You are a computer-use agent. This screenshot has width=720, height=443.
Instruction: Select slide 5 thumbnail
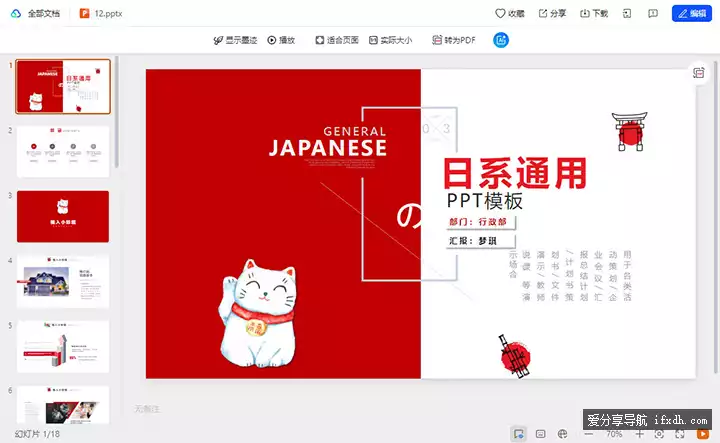(63, 347)
